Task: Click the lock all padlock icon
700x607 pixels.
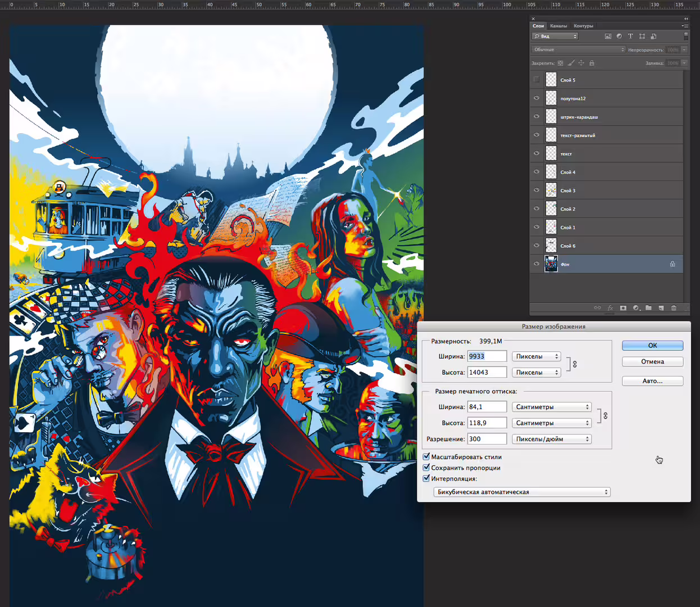Action: tap(592, 63)
